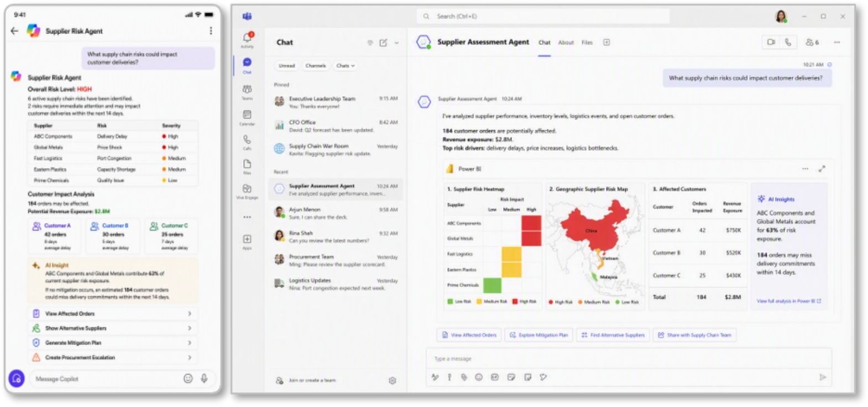Expand View Affected Orders row chevron
Viewport: 868px width, 407px height.
click(190, 314)
